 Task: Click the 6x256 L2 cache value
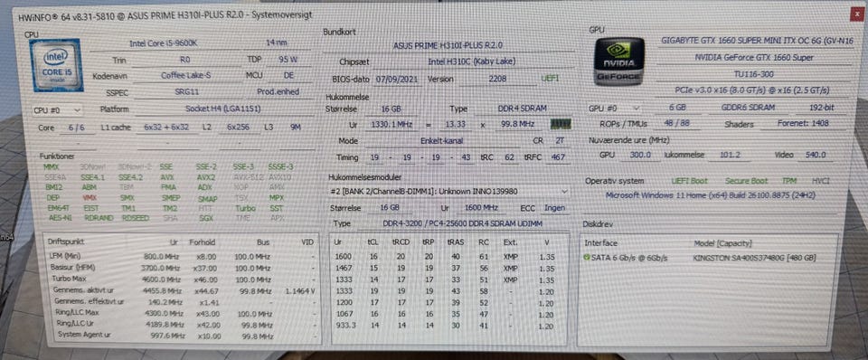coord(239,128)
